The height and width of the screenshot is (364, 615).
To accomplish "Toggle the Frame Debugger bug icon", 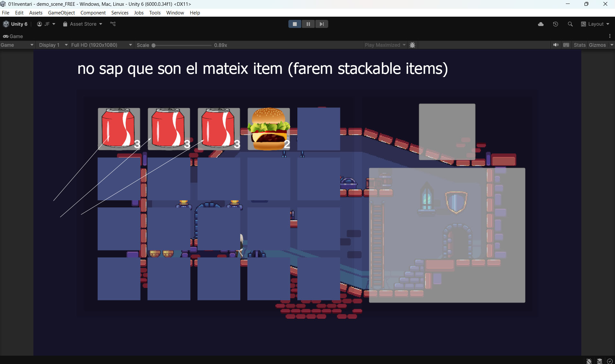I will (413, 45).
